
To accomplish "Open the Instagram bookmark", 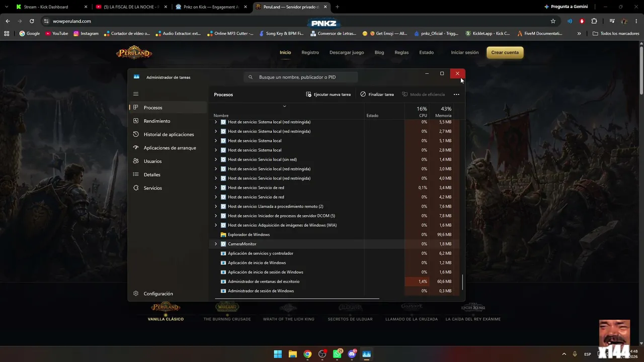I will tap(86, 34).
